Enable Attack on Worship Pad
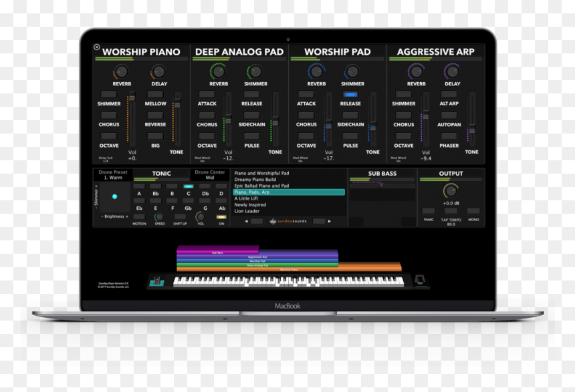The width and height of the screenshot is (575, 392). pyautogui.click(x=306, y=95)
